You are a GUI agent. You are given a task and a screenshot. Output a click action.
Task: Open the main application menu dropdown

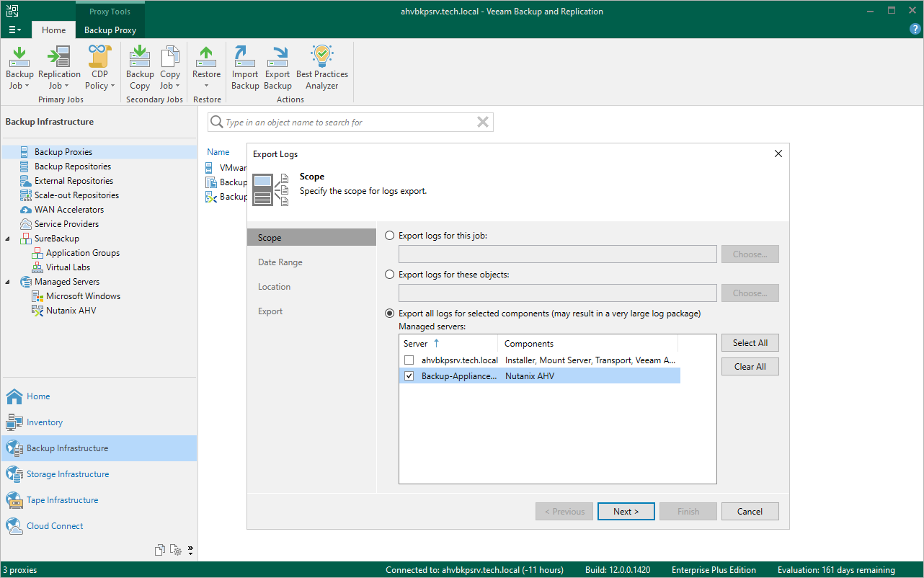pyautogui.click(x=14, y=30)
